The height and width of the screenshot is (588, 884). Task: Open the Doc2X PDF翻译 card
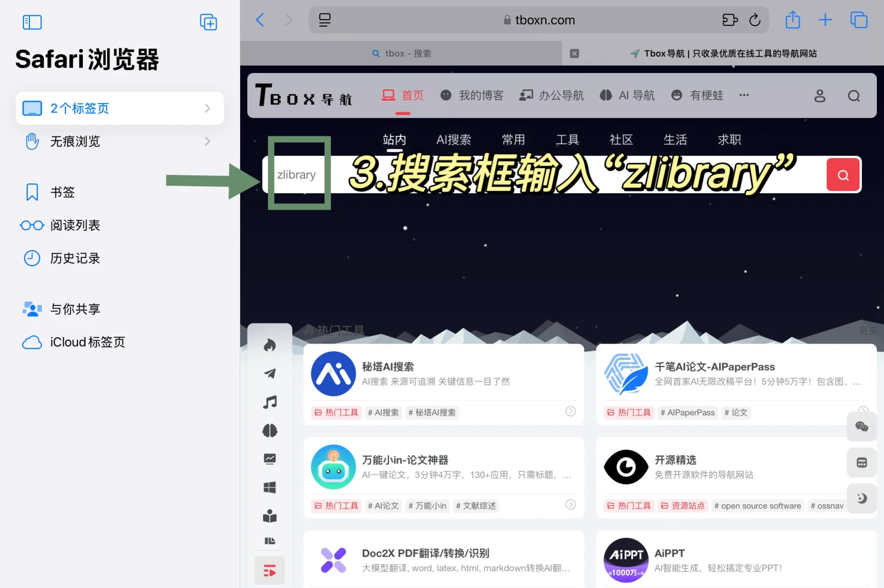click(x=443, y=560)
